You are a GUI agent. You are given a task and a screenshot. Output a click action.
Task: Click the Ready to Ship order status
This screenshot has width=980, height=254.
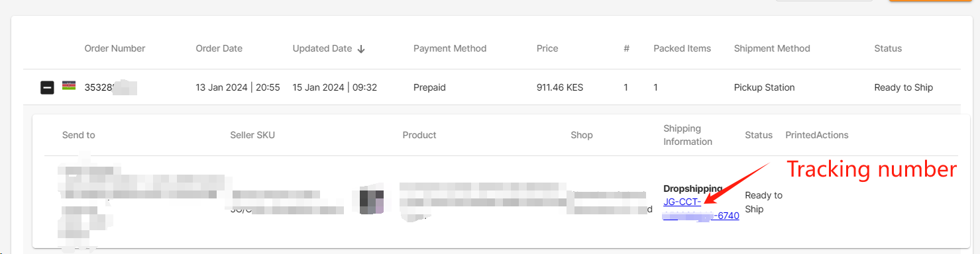point(904,87)
